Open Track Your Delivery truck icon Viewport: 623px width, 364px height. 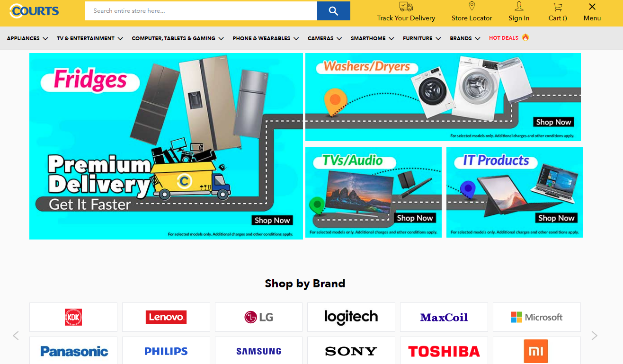406,7
